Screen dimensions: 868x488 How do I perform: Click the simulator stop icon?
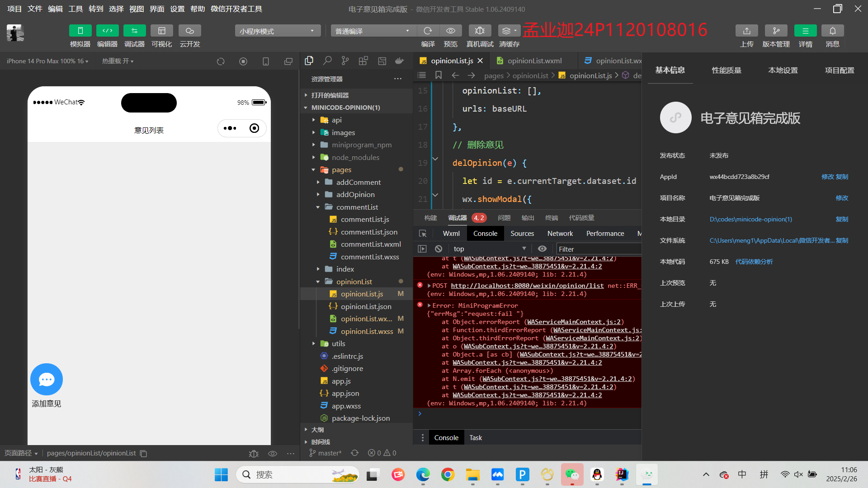(x=243, y=61)
